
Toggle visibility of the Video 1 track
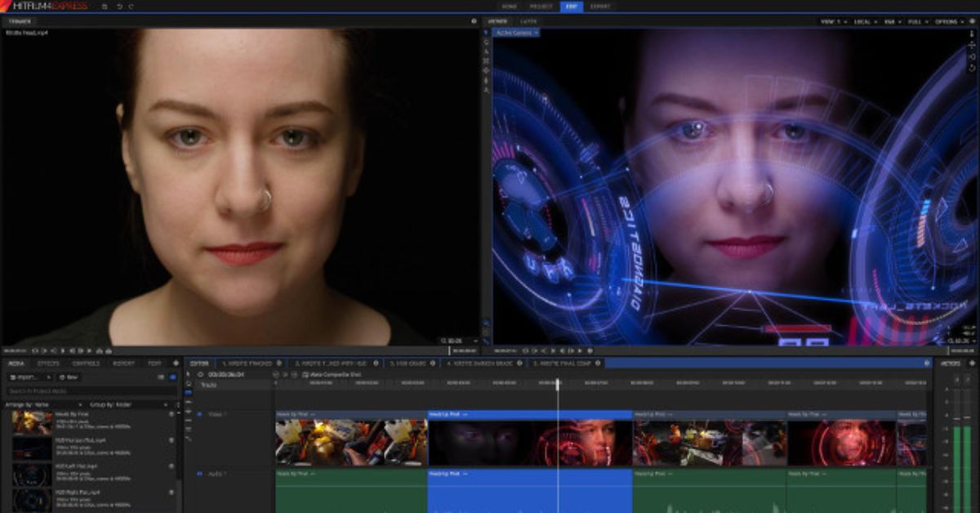coord(198,413)
